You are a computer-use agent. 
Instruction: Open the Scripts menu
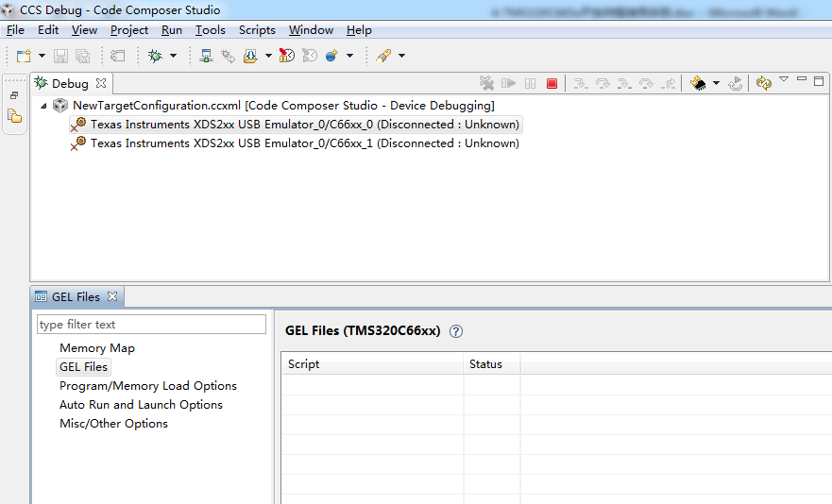coord(257,30)
